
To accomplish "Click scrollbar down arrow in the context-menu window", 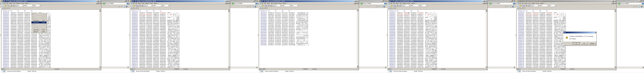I will (x=100, y=67).
